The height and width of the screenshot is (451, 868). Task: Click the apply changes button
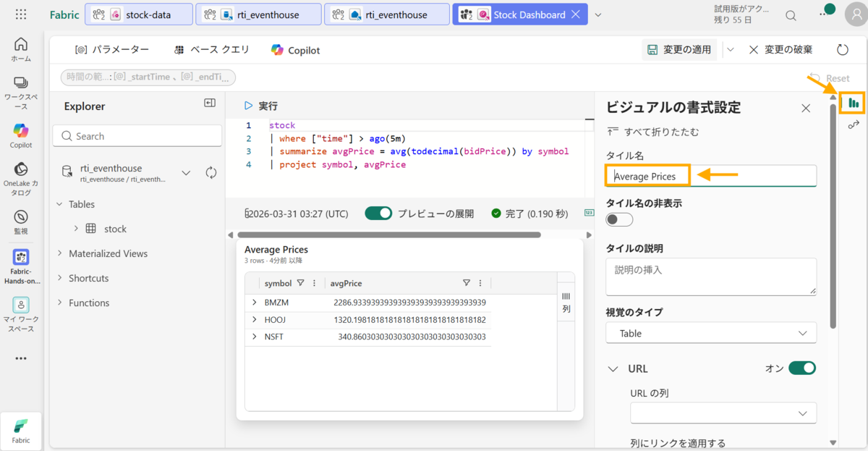tap(679, 49)
